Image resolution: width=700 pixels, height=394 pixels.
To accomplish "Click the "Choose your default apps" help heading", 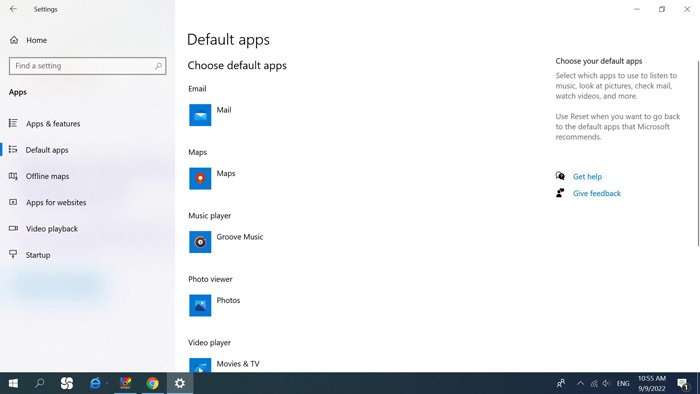I will pos(599,61).
